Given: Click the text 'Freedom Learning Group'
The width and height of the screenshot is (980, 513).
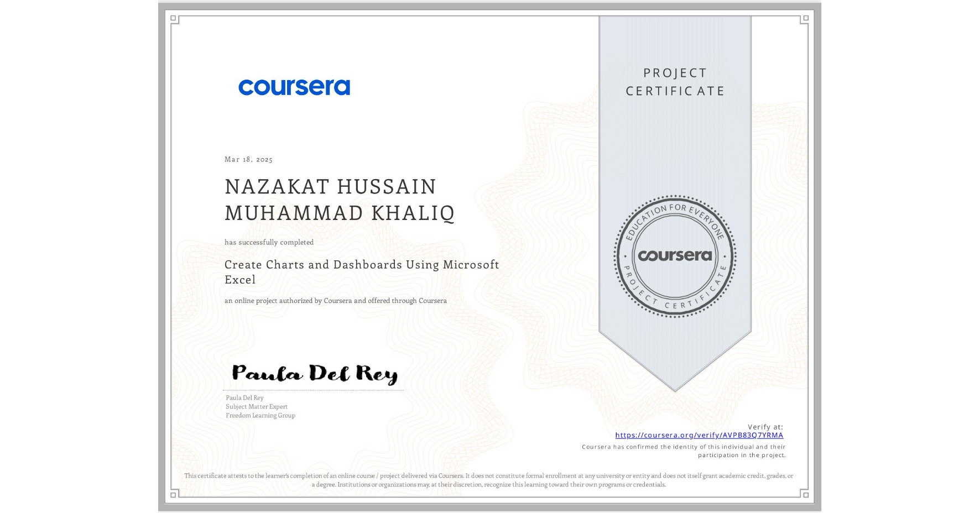Looking at the screenshot, I should (x=260, y=415).
